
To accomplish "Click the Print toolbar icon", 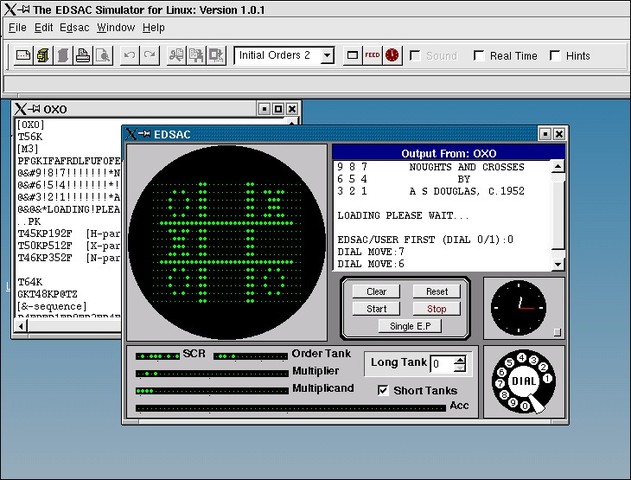I will [83, 56].
